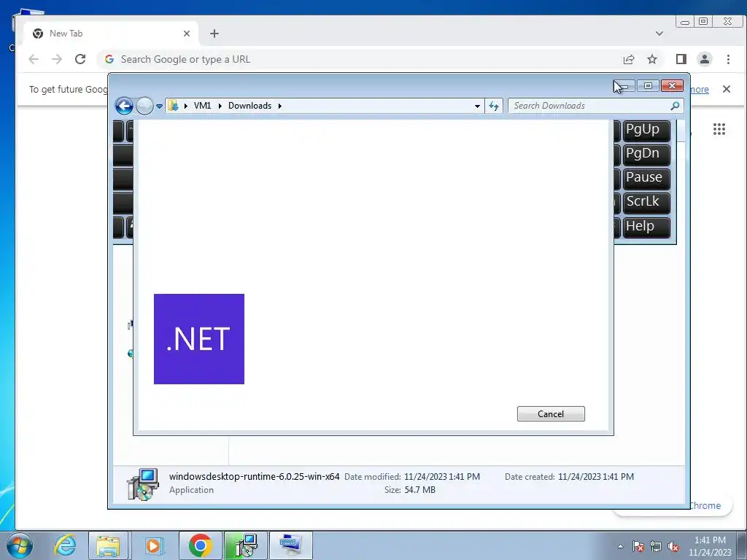Viewport: 747px width, 560px height.
Task: Dismiss the Chrome info bar
Action: point(726,89)
